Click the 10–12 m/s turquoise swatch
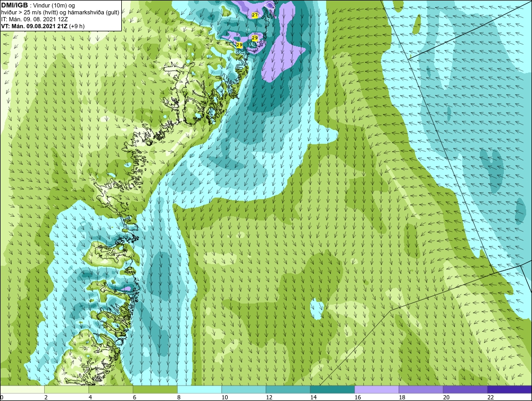The height and width of the screenshot is (401, 532). tap(244, 389)
